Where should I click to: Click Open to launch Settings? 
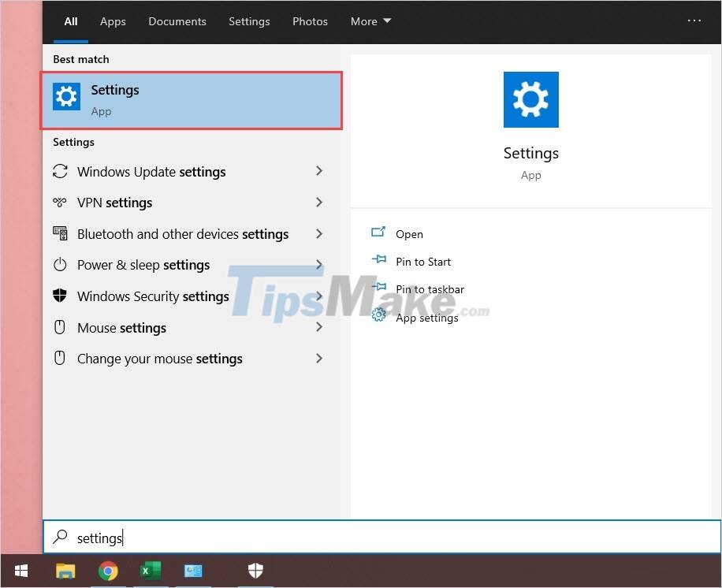pos(409,234)
